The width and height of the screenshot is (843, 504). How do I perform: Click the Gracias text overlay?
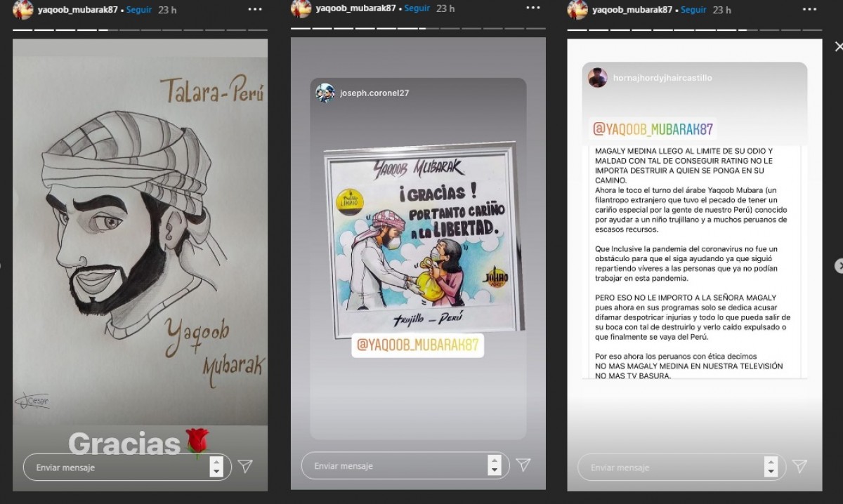click(x=124, y=444)
